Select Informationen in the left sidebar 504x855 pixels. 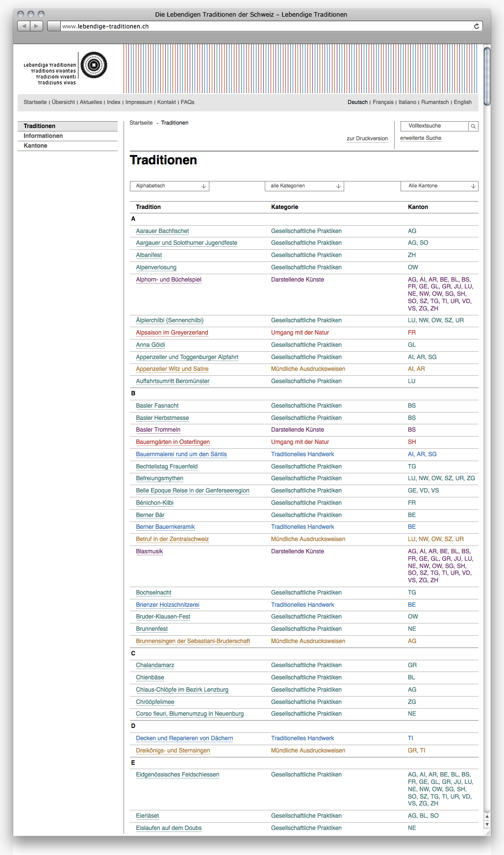pyautogui.click(x=68, y=136)
